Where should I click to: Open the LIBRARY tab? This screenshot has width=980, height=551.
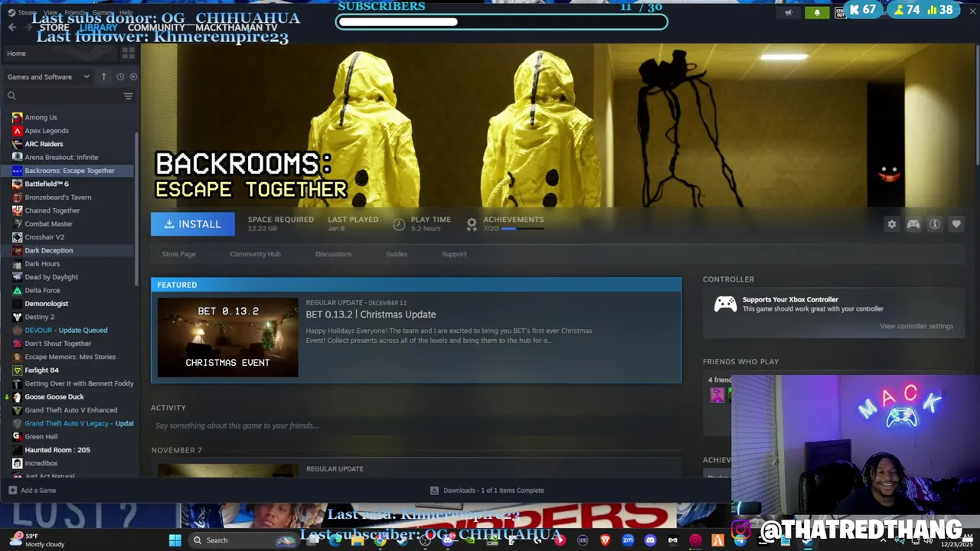coord(99,28)
